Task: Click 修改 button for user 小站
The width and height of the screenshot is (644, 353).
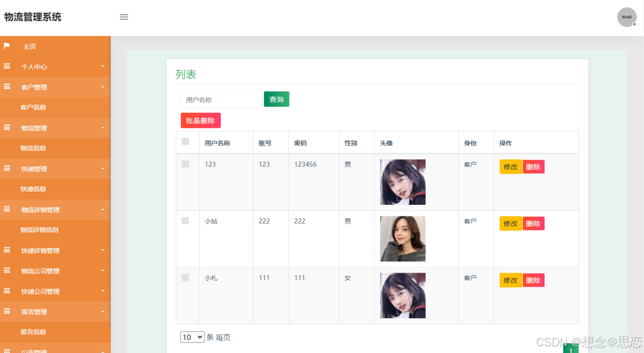Action: (x=511, y=224)
